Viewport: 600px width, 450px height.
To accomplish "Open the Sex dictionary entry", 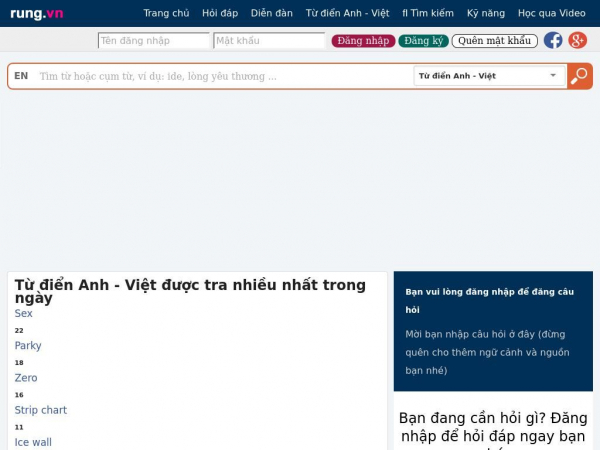I will click(x=23, y=313).
